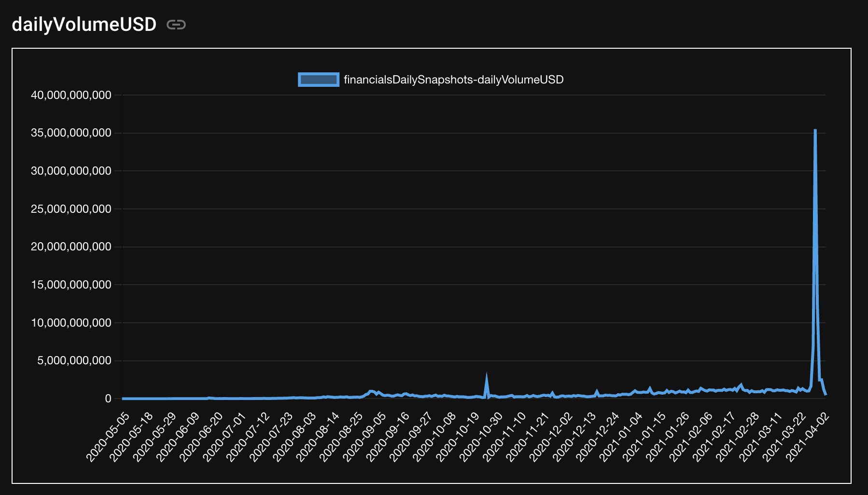This screenshot has height=495, width=868.
Task: Click the 2020-08-14 date label
Action: click(318, 437)
